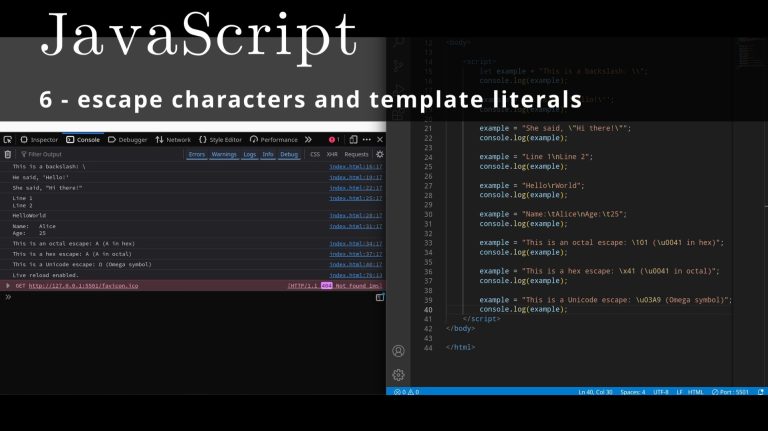Open VS Code Accounts icon

tap(398, 351)
